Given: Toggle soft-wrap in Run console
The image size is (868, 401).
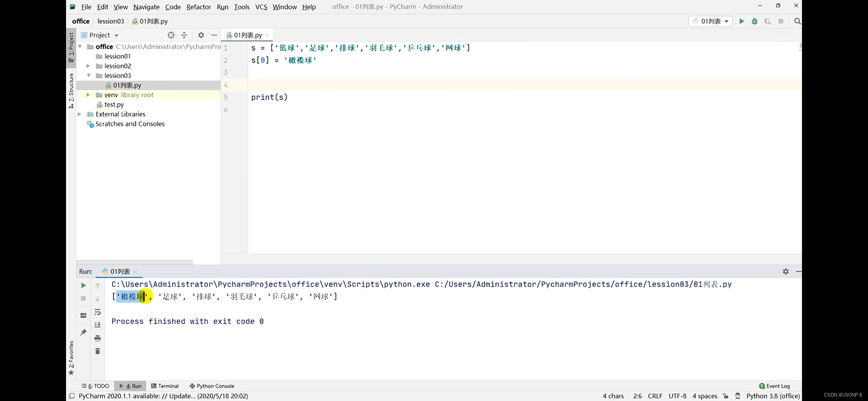Looking at the screenshot, I should (x=98, y=312).
